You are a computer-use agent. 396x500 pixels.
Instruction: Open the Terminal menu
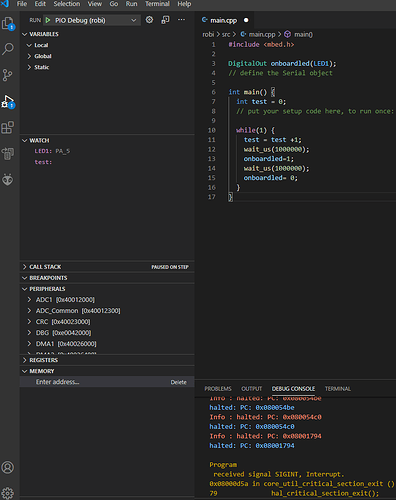tap(157, 4)
